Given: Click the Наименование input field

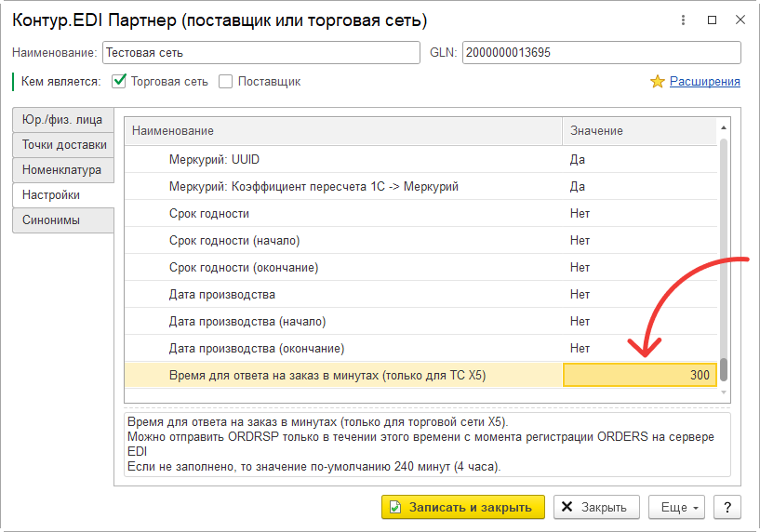Looking at the screenshot, I should tap(261, 52).
